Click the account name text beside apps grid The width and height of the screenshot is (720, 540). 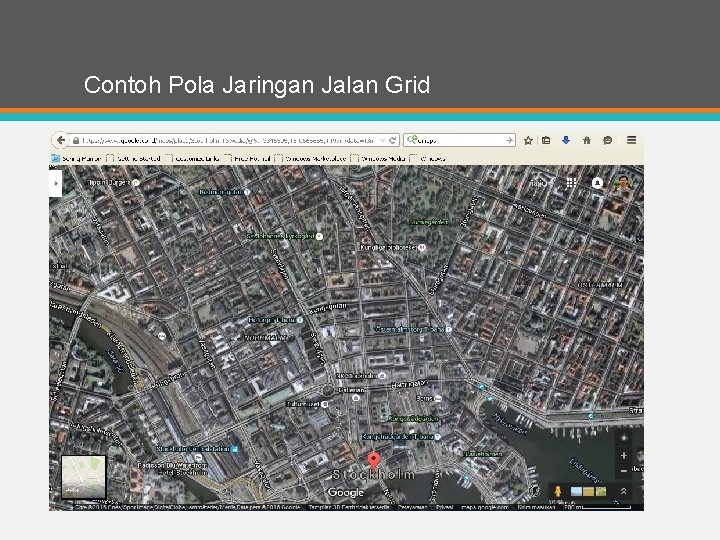pos(539,183)
